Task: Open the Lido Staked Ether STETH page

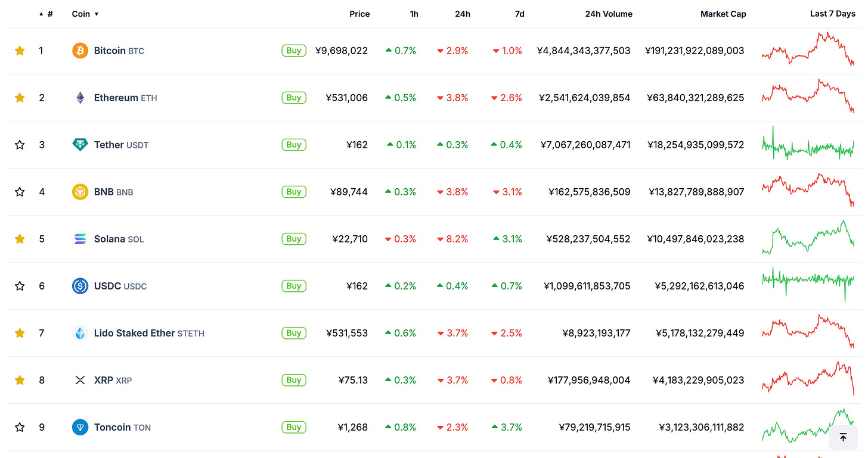Action: (x=149, y=333)
